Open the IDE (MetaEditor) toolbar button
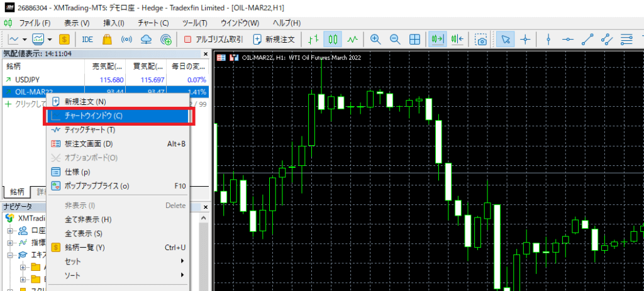The image size is (644, 291). (87, 40)
